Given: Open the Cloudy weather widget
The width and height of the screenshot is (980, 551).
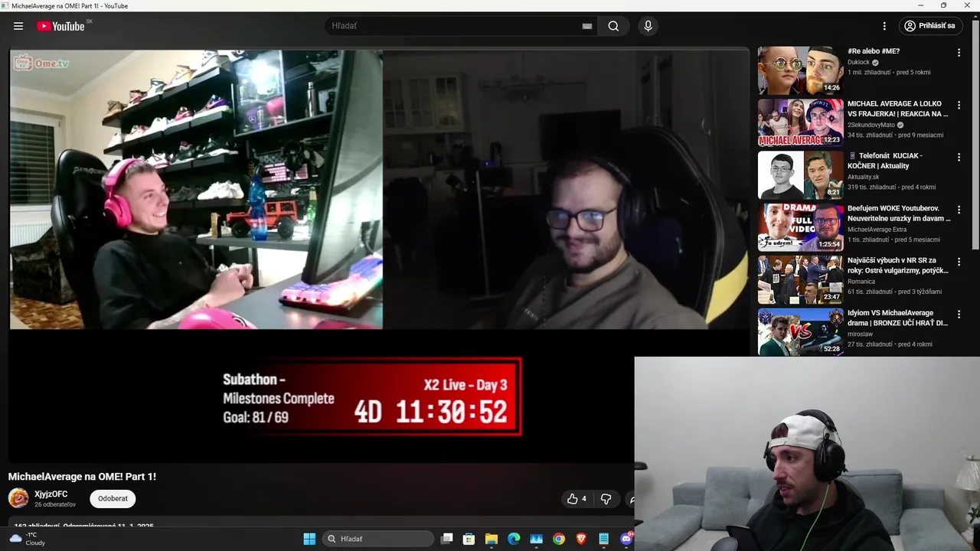Looking at the screenshot, I should pyautogui.click(x=28, y=539).
